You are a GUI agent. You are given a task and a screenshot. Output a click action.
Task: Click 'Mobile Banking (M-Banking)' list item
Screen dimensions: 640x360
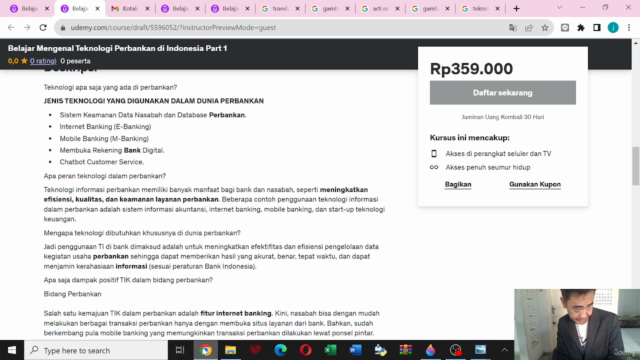pos(104,139)
